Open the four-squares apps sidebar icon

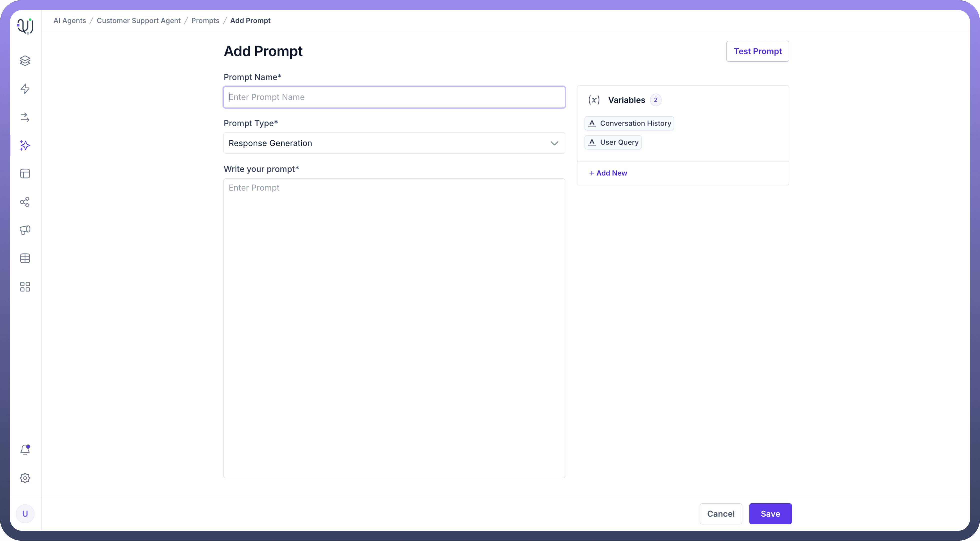click(25, 287)
